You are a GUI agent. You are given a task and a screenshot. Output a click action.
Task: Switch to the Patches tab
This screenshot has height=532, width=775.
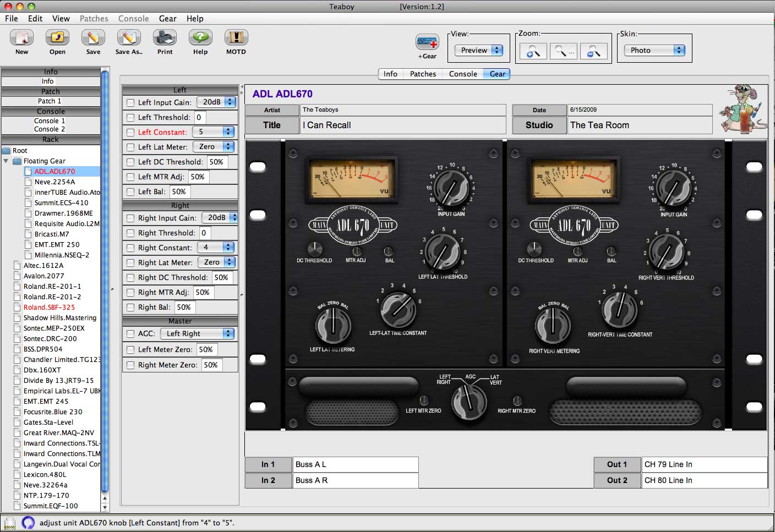[x=423, y=74]
